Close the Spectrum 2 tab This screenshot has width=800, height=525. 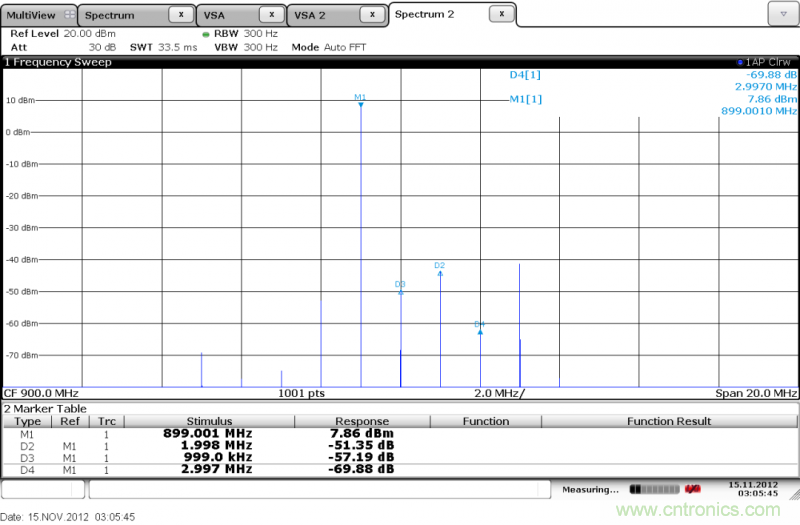click(501, 14)
